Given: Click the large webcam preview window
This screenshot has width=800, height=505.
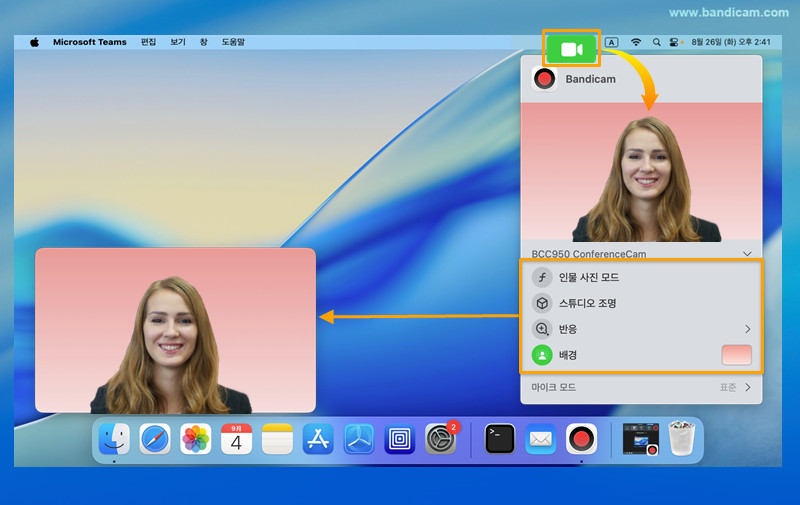Looking at the screenshot, I should [x=176, y=330].
